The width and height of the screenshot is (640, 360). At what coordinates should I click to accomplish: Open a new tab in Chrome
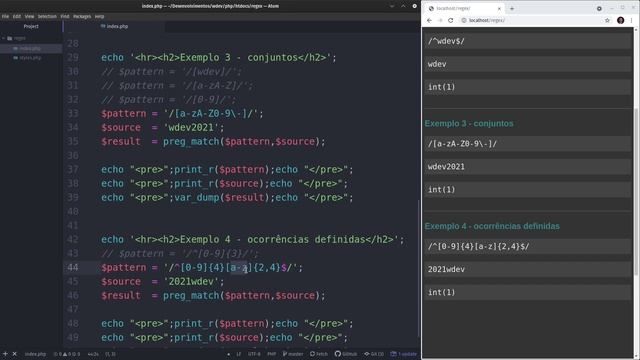(x=512, y=8)
